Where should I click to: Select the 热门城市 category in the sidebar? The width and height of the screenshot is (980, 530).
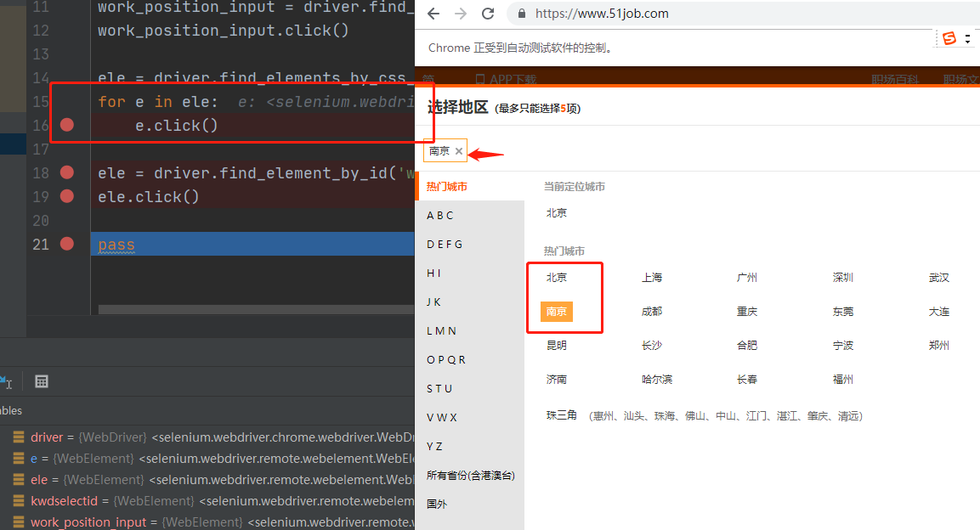click(448, 186)
